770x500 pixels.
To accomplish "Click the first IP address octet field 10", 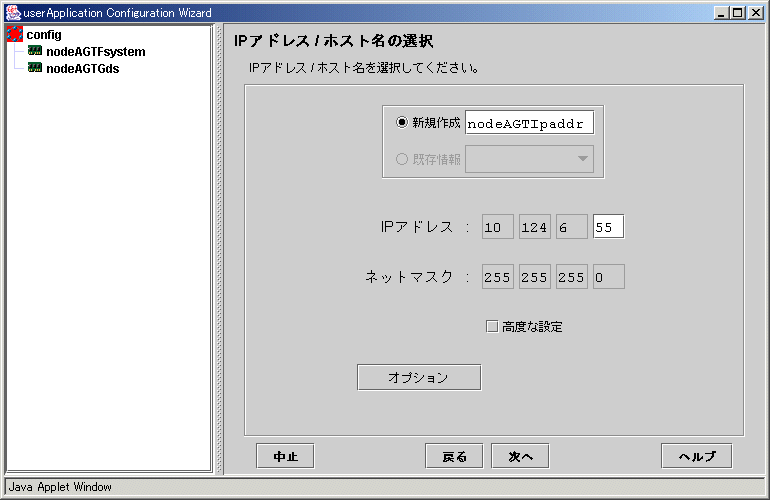I will [497, 227].
